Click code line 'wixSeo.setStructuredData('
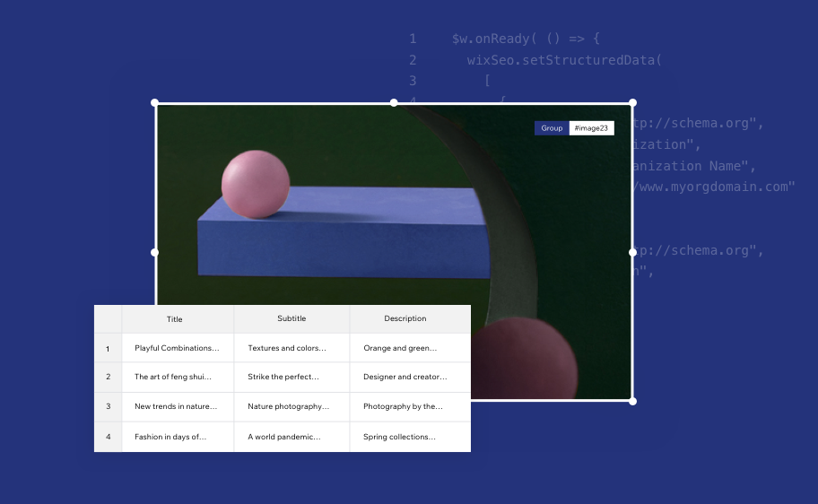 (564, 60)
